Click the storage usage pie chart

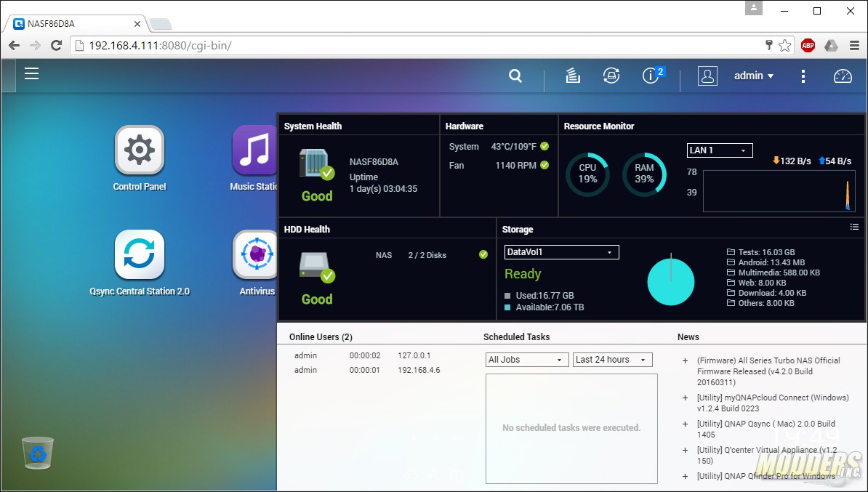coord(671,282)
